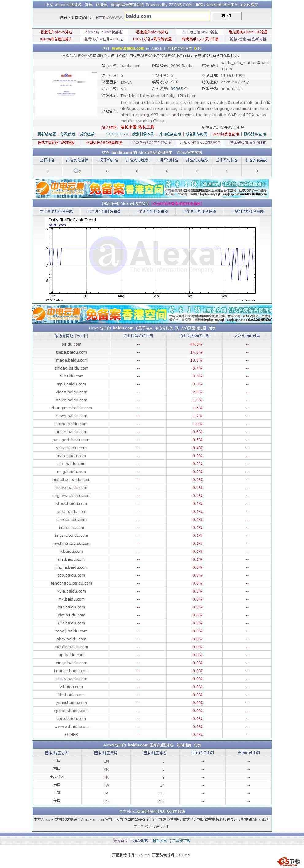Open the GOOGLE PR lookup link
Image resolution: width=304 pixels, height=868 pixels.
[117, 134]
